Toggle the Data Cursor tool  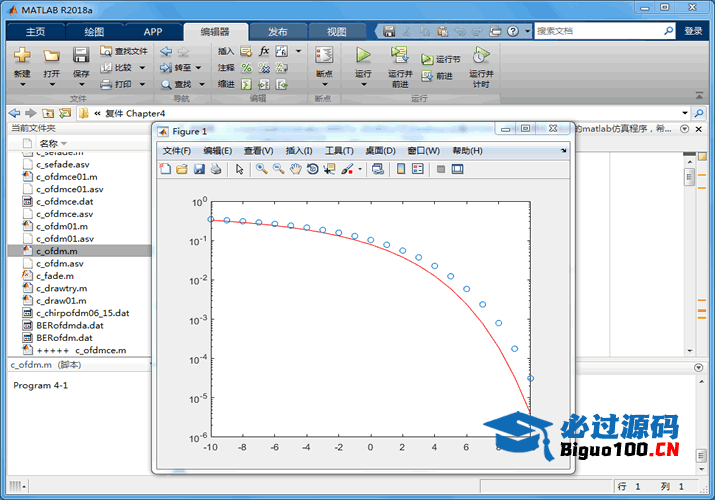point(329,170)
